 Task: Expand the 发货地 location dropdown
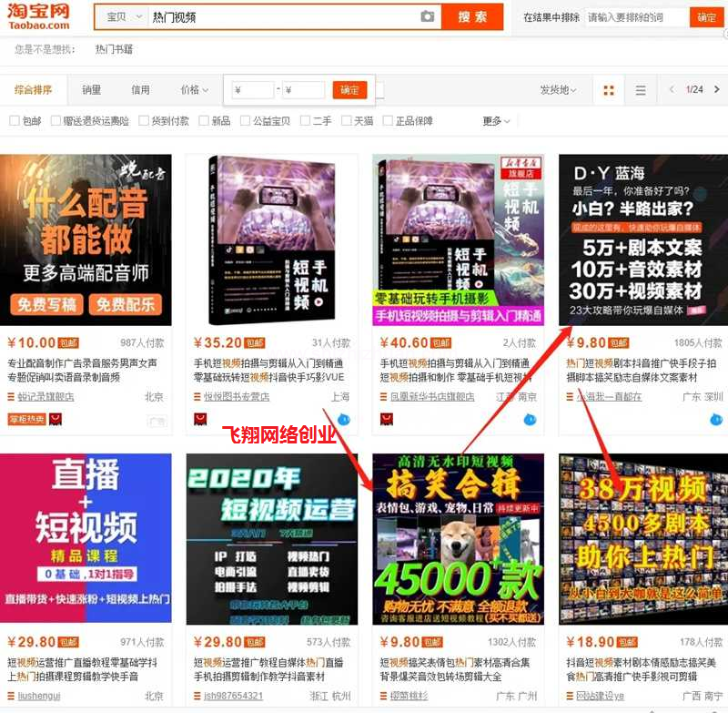tap(558, 90)
